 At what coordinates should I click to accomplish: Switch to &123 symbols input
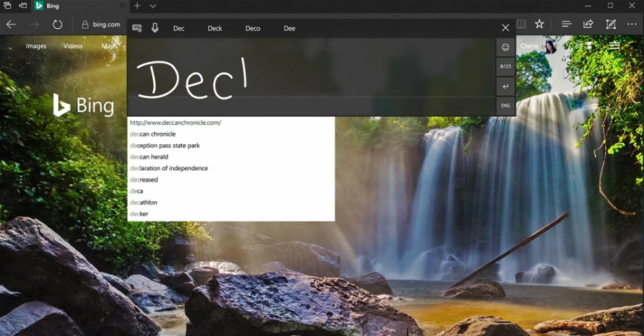point(506,66)
